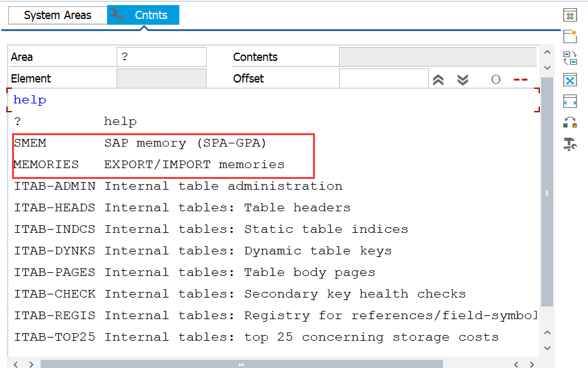Viewport: 588px width, 368px height.
Task: Click the horizontal resize panel icon
Action: click(570, 101)
